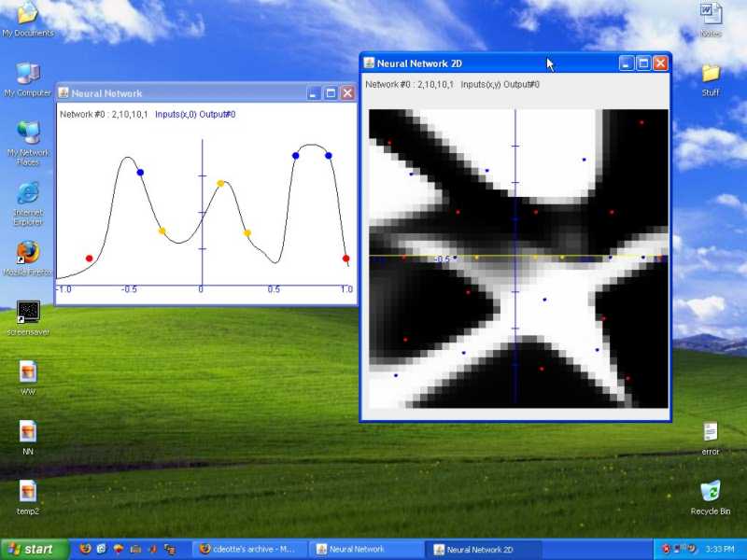The height and width of the screenshot is (560, 747).
Task: Close the Neural Network graph window
Action: pos(347,92)
